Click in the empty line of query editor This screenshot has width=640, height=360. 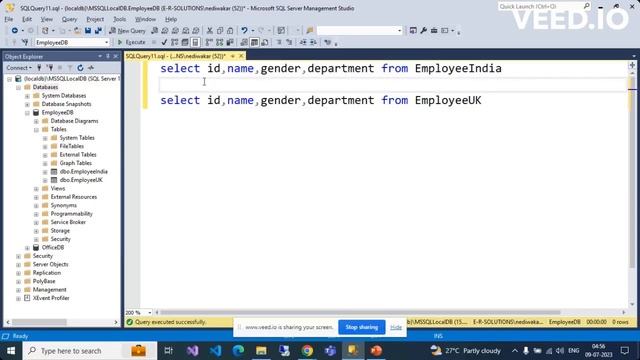click(x=392, y=84)
